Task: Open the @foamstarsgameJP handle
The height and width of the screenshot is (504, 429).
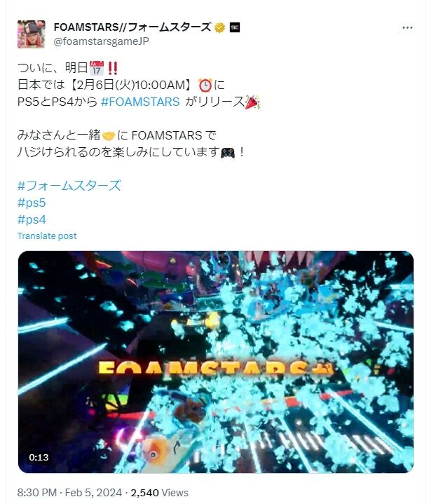Action: (101, 41)
